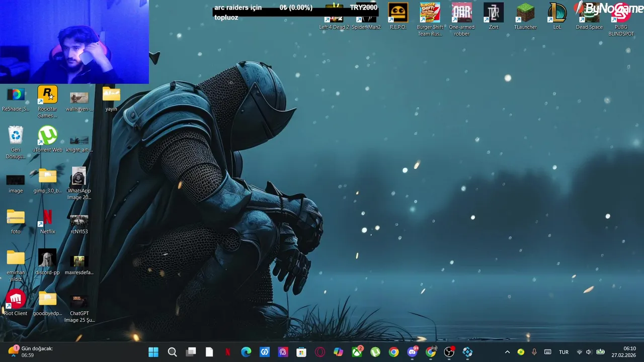The image size is (644, 362).
Task: Open the gimp_3.0_b... folder
Action: (47, 180)
